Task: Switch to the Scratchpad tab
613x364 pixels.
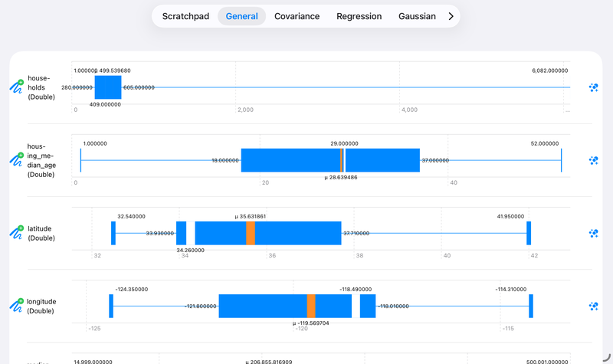Action: pyautogui.click(x=185, y=16)
